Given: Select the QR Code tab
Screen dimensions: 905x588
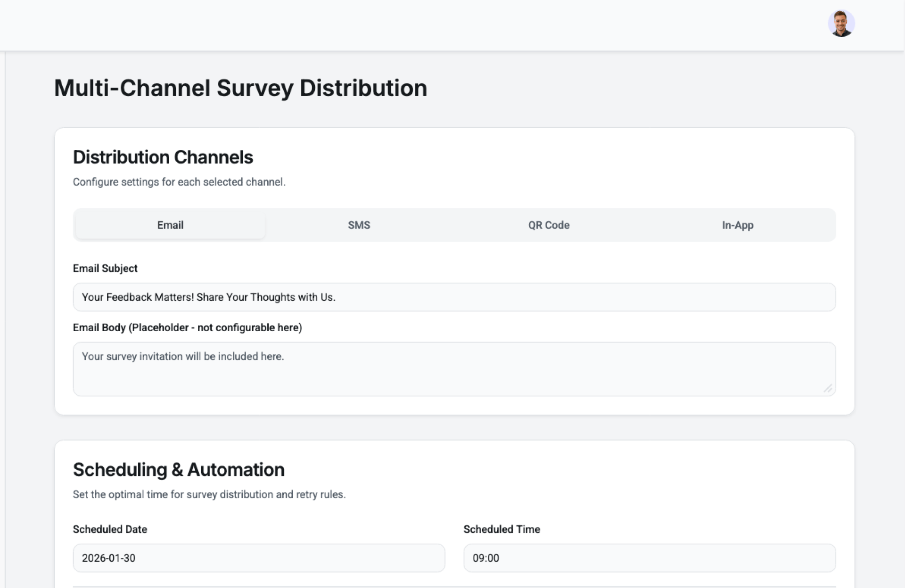Looking at the screenshot, I should [x=549, y=225].
